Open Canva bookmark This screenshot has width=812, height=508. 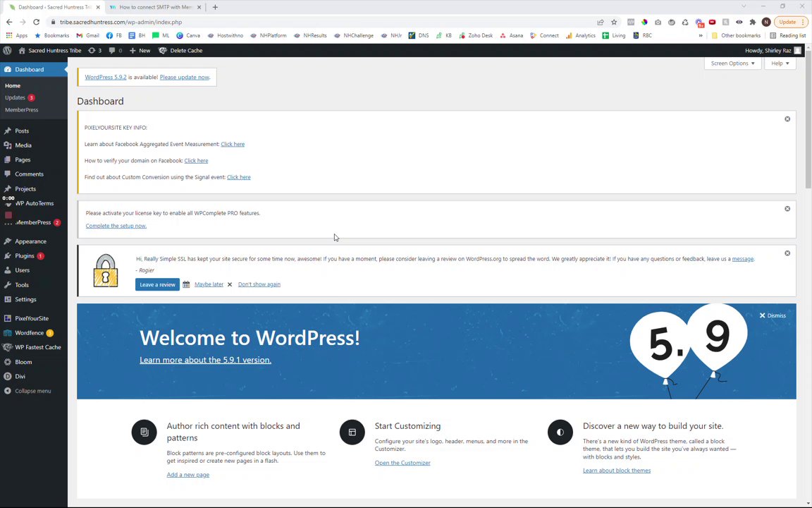[188, 36]
